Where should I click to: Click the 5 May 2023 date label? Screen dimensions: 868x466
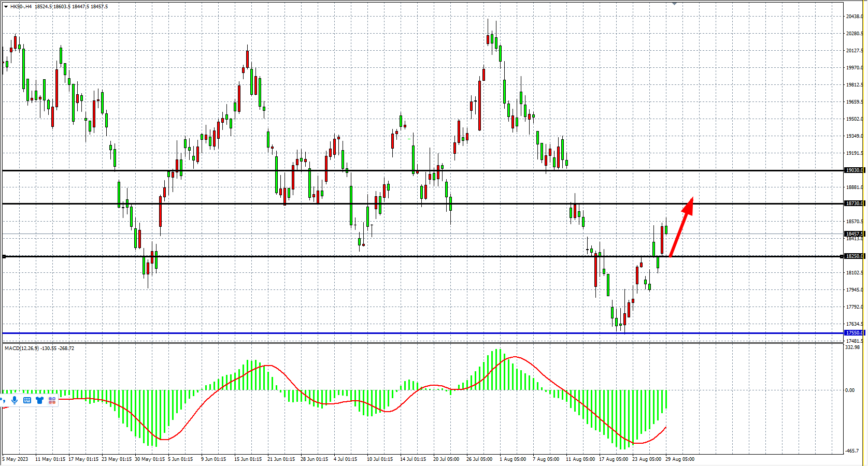pyautogui.click(x=16, y=459)
